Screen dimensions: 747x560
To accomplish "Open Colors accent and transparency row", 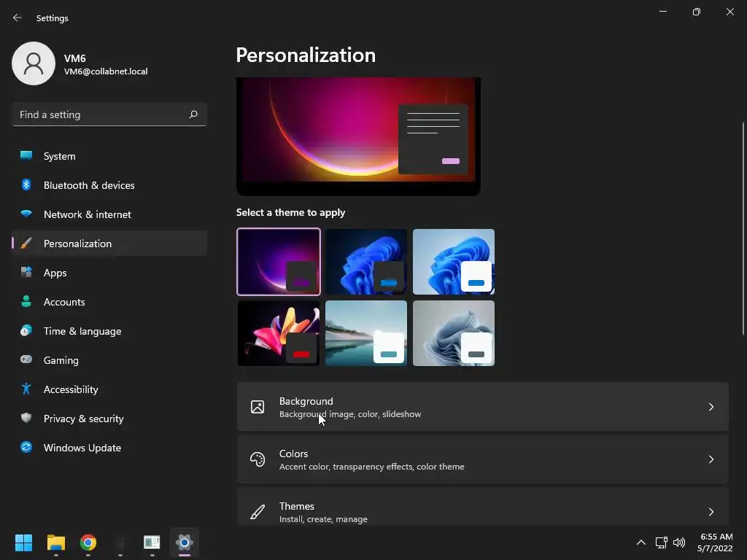I will (483, 459).
